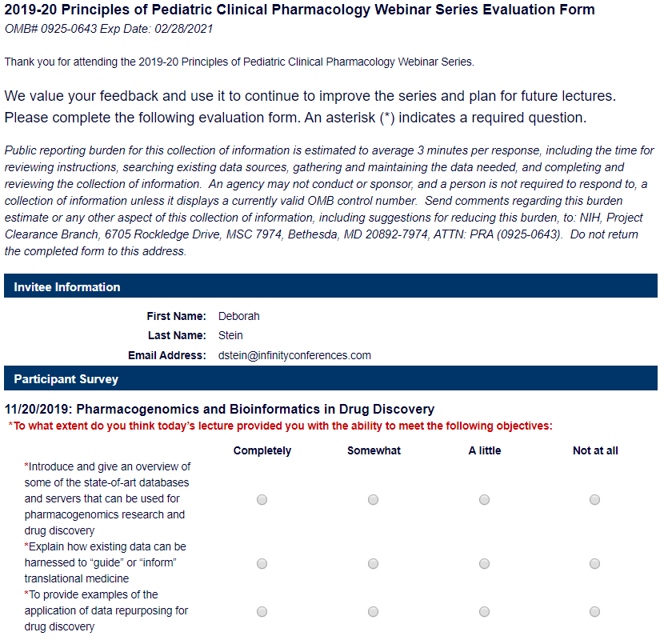Click the Pharmacogenomics and Bioinformatics lecture title
The width and height of the screenshot is (664, 644).
pyautogui.click(x=219, y=409)
